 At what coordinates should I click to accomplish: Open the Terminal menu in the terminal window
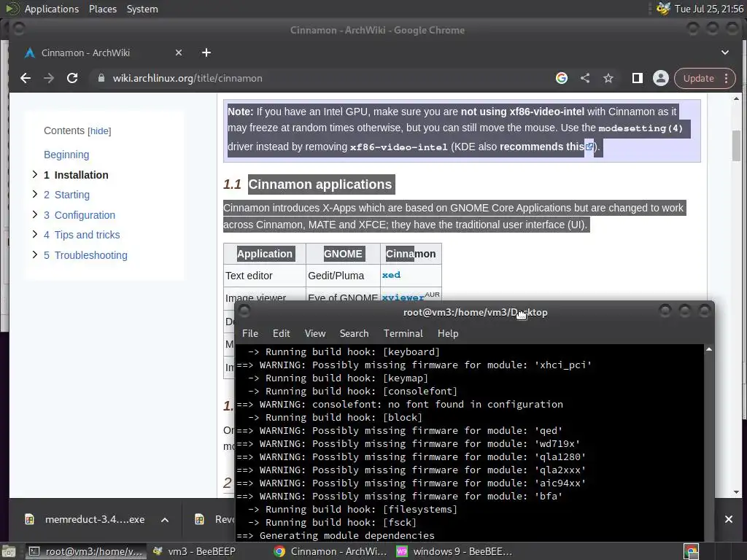coord(403,333)
